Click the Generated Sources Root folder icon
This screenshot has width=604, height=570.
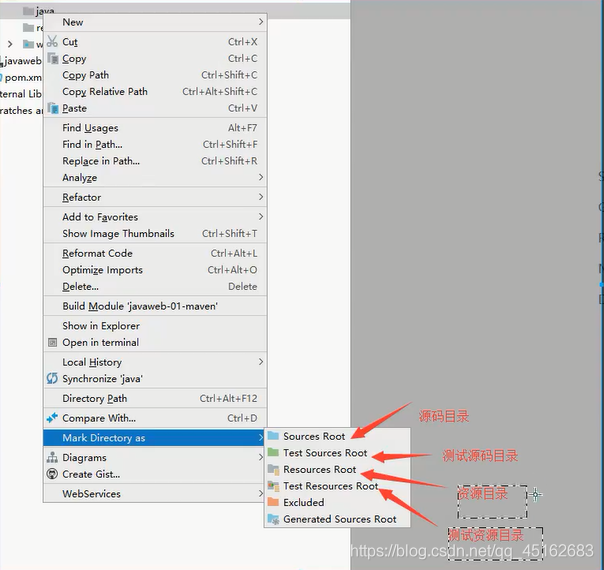pyautogui.click(x=273, y=519)
